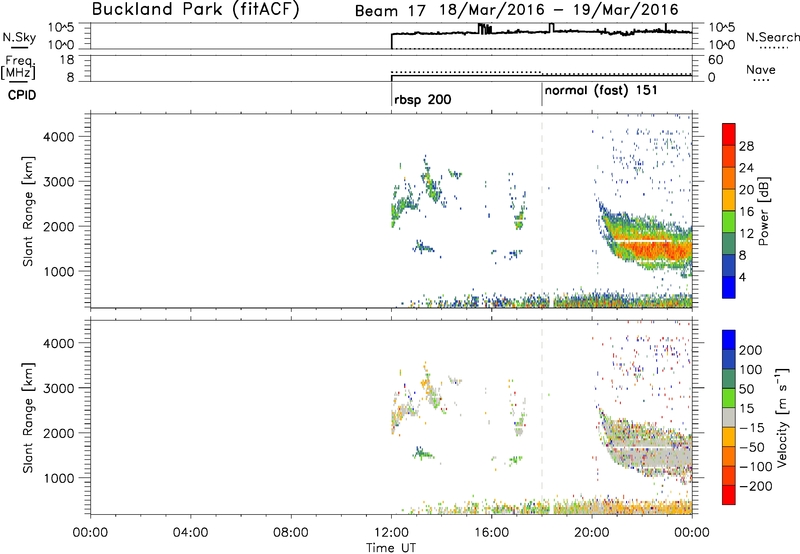Click the "60" tick on the Nave axis
The width and height of the screenshot is (800, 554).
point(715,60)
